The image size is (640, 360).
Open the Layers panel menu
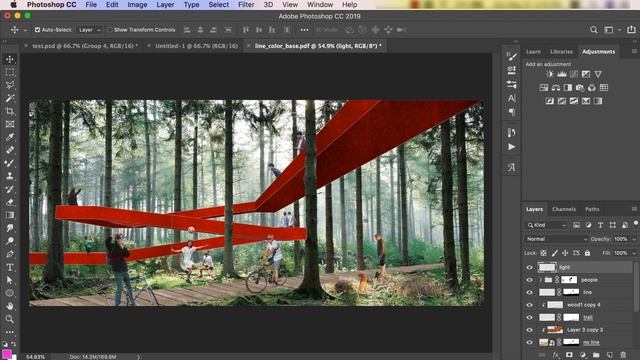tap(634, 209)
